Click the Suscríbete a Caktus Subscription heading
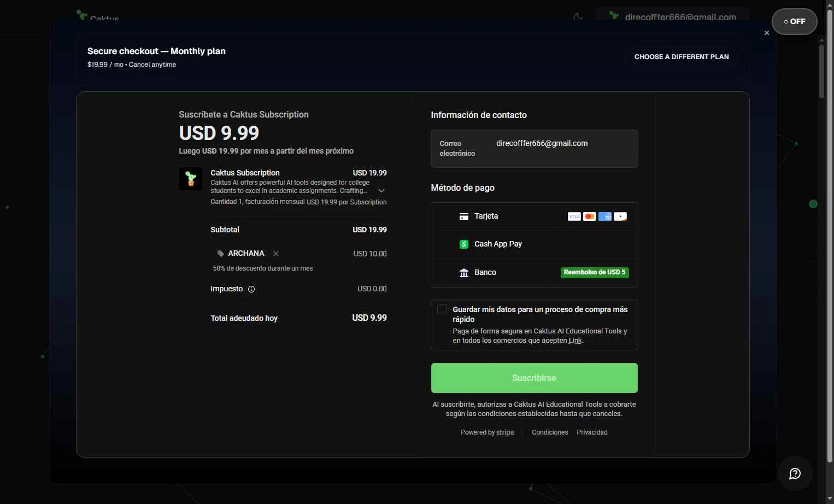 [244, 114]
